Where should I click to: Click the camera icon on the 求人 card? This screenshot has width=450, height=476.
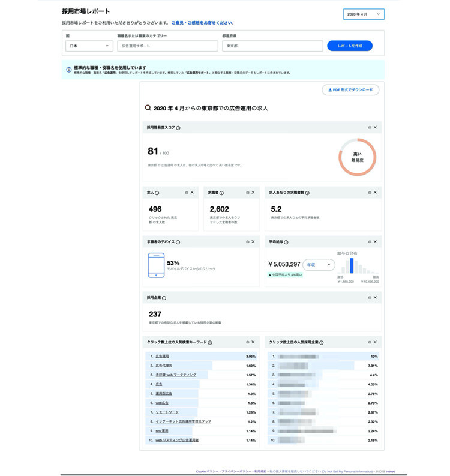coord(187,193)
